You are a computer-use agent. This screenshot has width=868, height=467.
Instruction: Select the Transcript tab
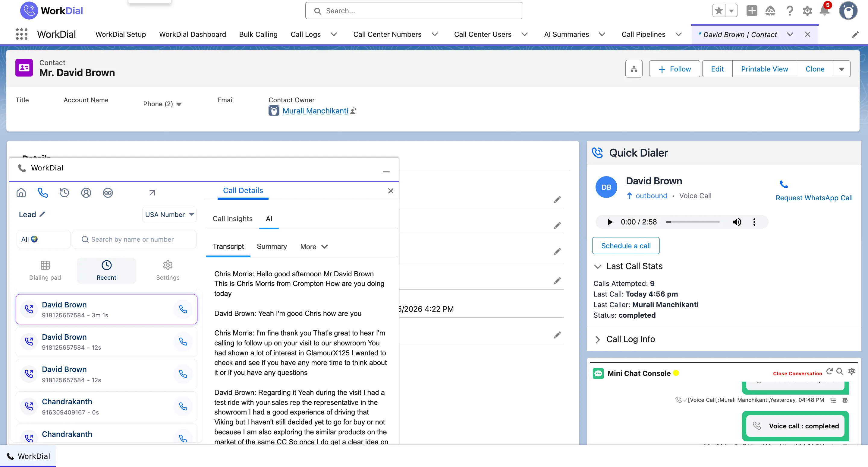click(228, 246)
